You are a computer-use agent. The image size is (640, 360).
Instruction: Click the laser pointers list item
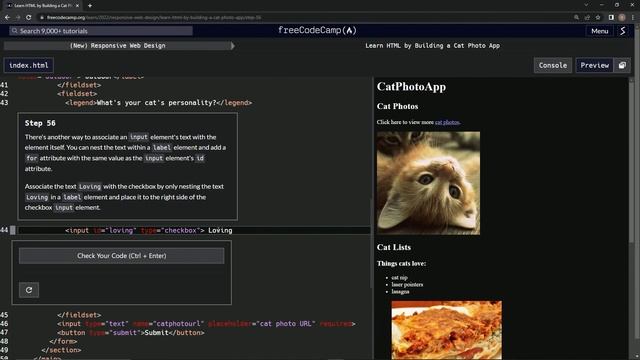click(x=407, y=284)
